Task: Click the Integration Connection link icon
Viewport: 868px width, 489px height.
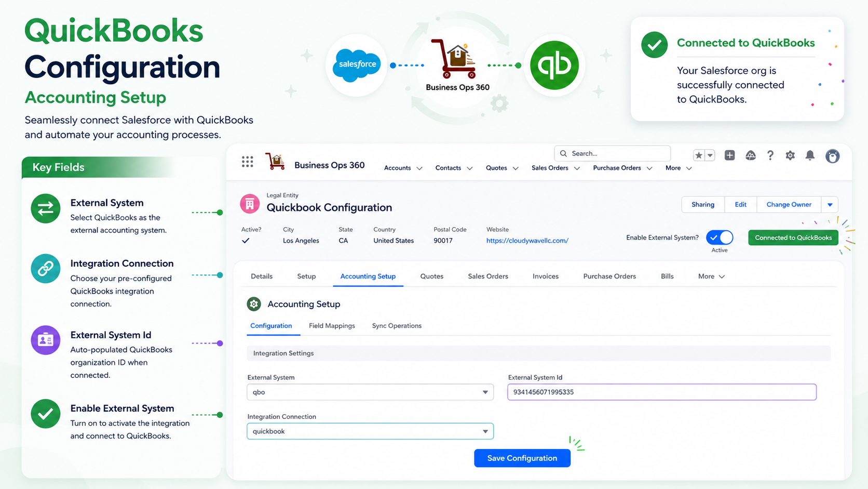Action: coord(46,269)
